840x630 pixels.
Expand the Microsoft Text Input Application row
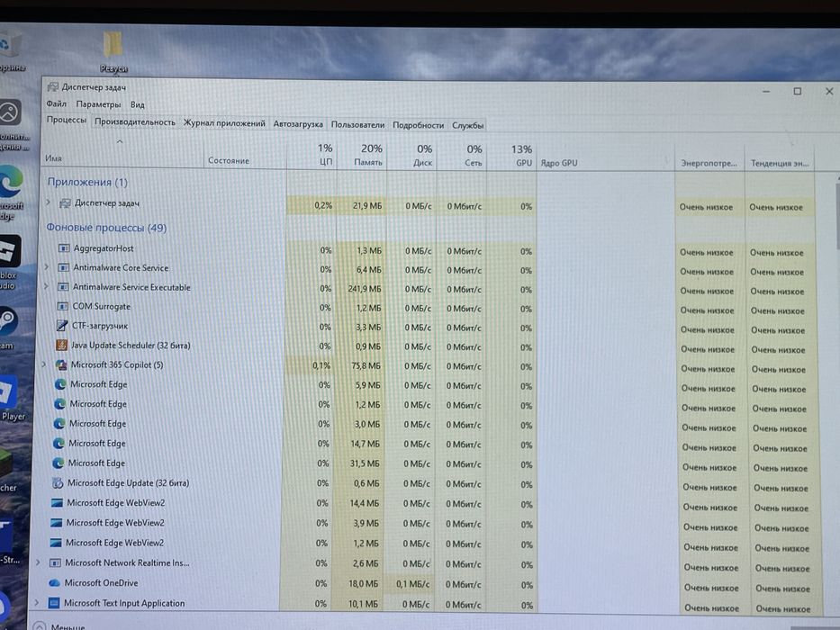[x=37, y=602]
